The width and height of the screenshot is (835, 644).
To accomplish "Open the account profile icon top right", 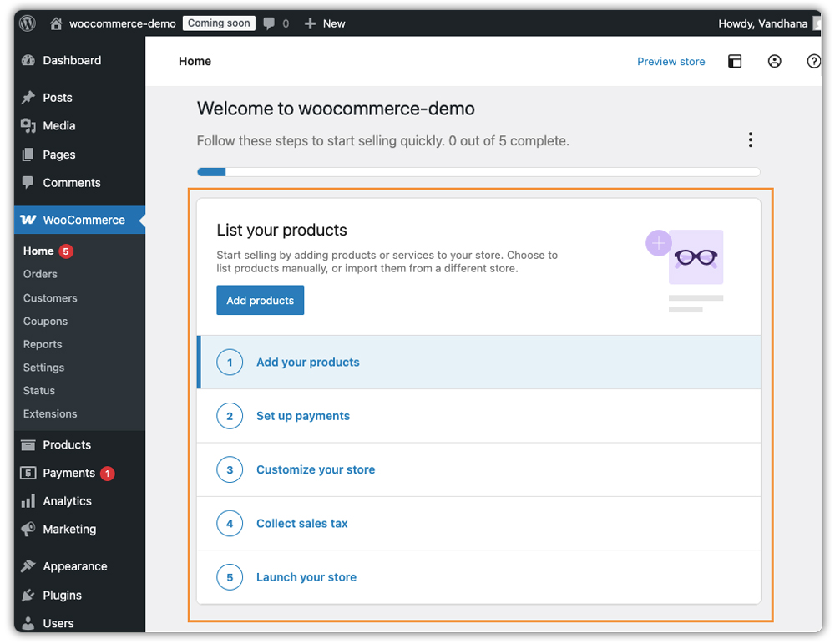I will tap(774, 61).
